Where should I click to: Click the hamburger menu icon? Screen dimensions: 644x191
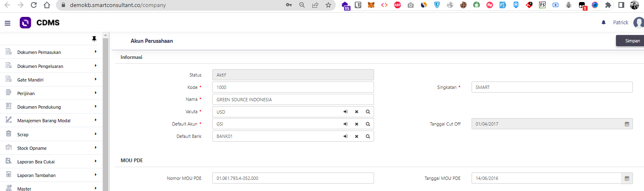(7, 23)
